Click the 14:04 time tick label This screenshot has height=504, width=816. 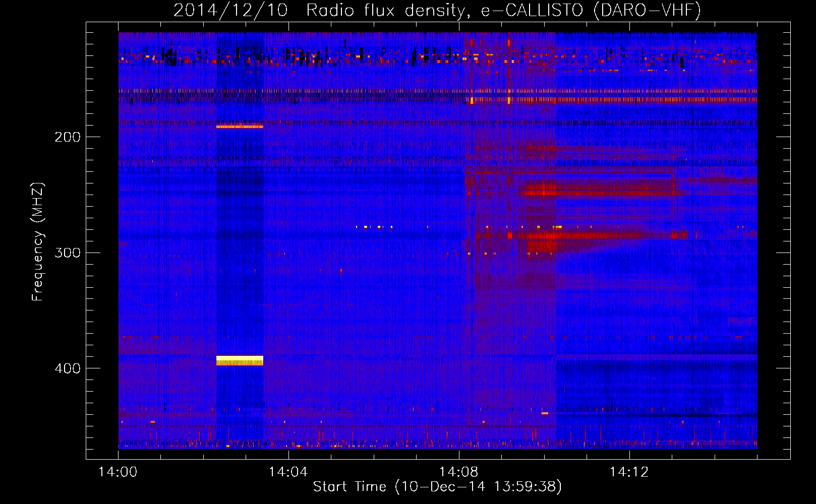point(288,472)
